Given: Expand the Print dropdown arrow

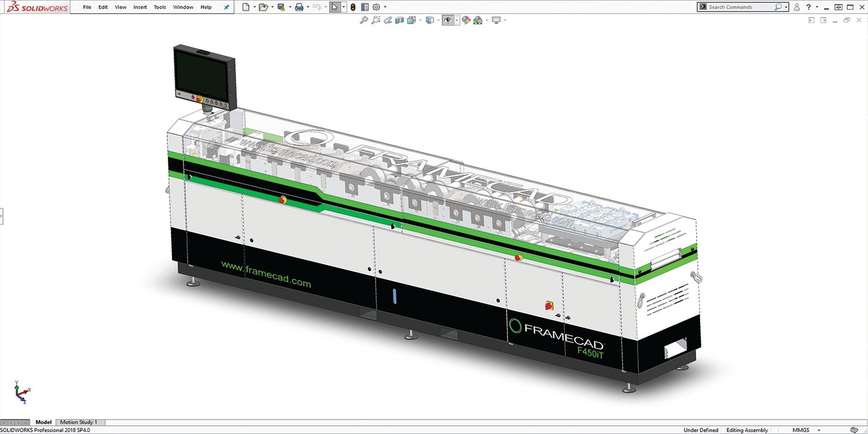Looking at the screenshot, I should tap(308, 7).
